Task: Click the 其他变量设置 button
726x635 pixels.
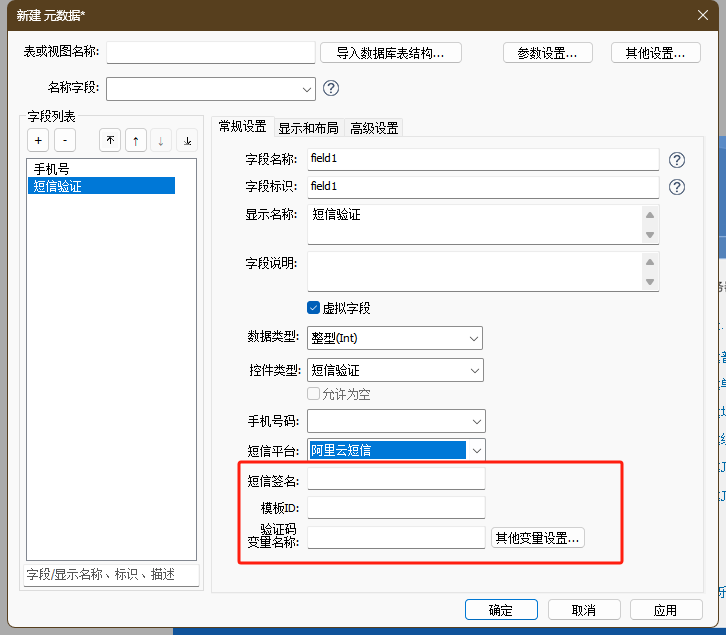Action: (x=538, y=538)
